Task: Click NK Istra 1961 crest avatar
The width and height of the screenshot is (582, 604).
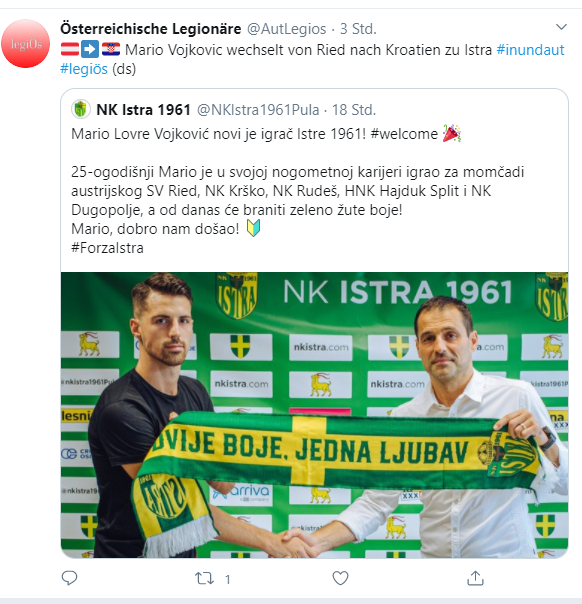Action: (x=81, y=109)
